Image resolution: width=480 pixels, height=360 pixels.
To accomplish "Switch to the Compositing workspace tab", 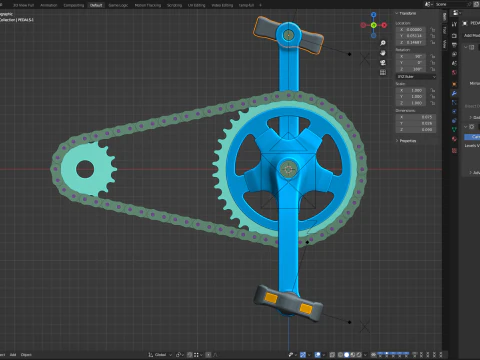I will (x=74, y=5).
